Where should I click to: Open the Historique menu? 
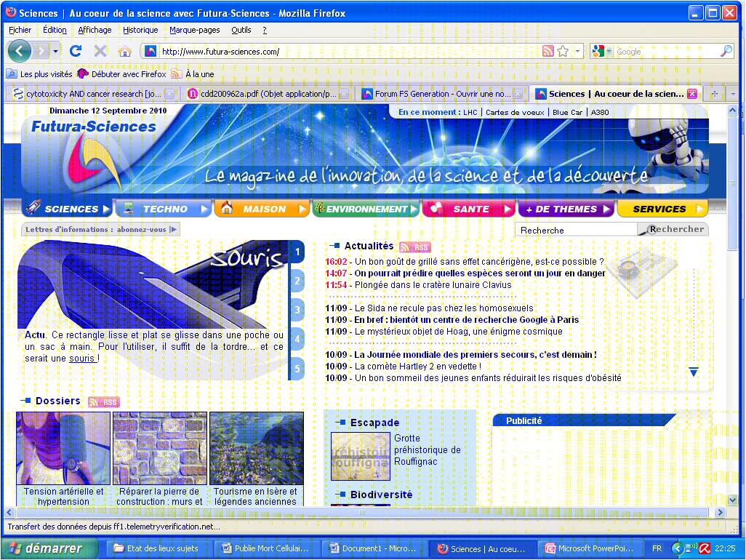[x=140, y=30]
